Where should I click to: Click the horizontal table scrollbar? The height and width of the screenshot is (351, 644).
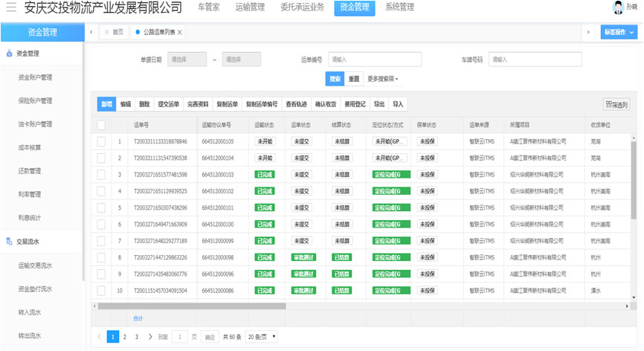pyautogui.click(x=192, y=306)
